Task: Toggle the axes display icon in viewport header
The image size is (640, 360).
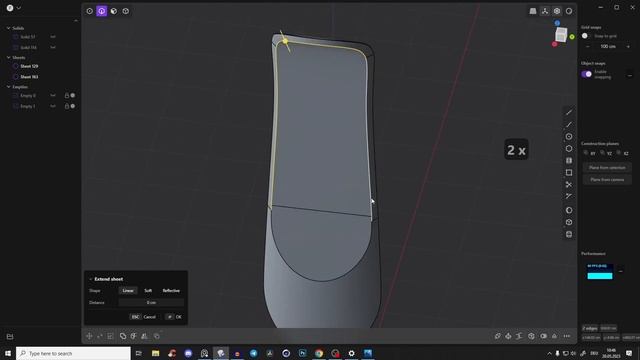Action: point(545,11)
